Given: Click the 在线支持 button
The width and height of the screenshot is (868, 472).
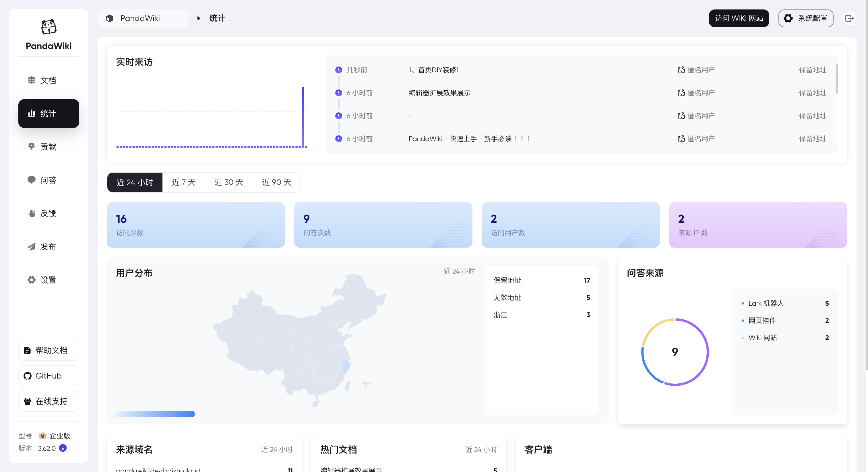Looking at the screenshot, I should pyautogui.click(x=48, y=401).
